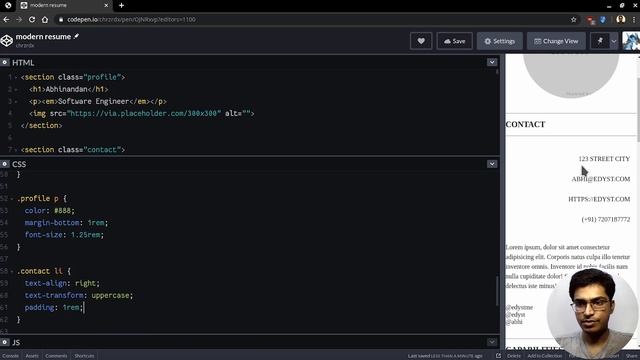Screen dimensions: 640x360
Task: Open CSS editor settings gear
Action: (4, 164)
